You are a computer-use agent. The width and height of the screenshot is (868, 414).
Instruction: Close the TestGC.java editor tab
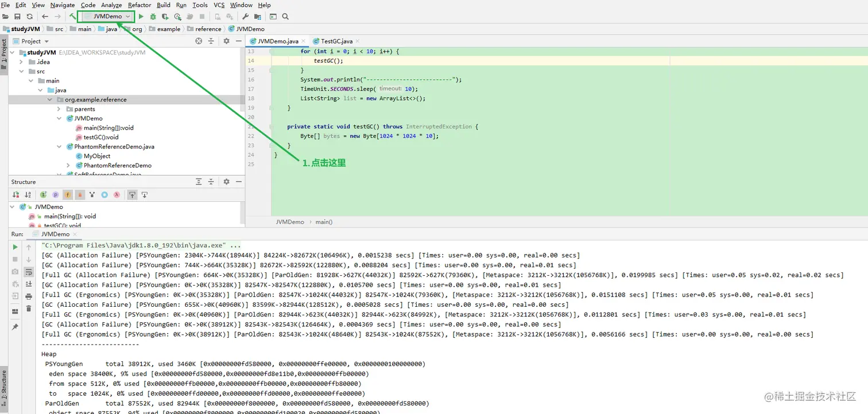(x=358, y=41)
